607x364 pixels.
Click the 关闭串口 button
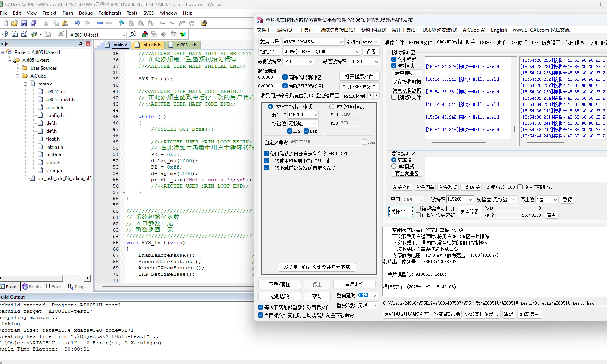(401, 211)
